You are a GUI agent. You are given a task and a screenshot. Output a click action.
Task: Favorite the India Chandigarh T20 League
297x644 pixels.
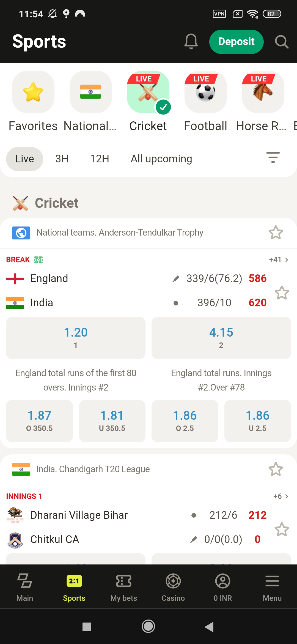276,469
